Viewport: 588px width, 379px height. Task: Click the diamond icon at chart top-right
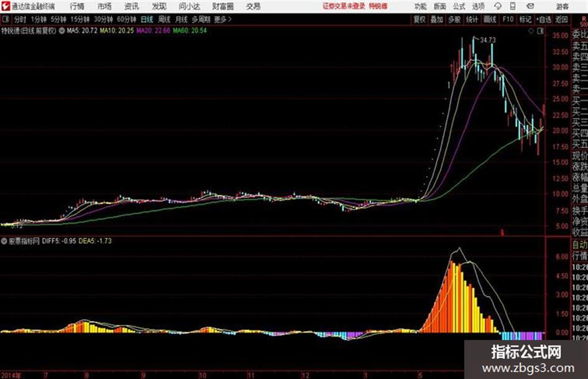coord(531,31)
